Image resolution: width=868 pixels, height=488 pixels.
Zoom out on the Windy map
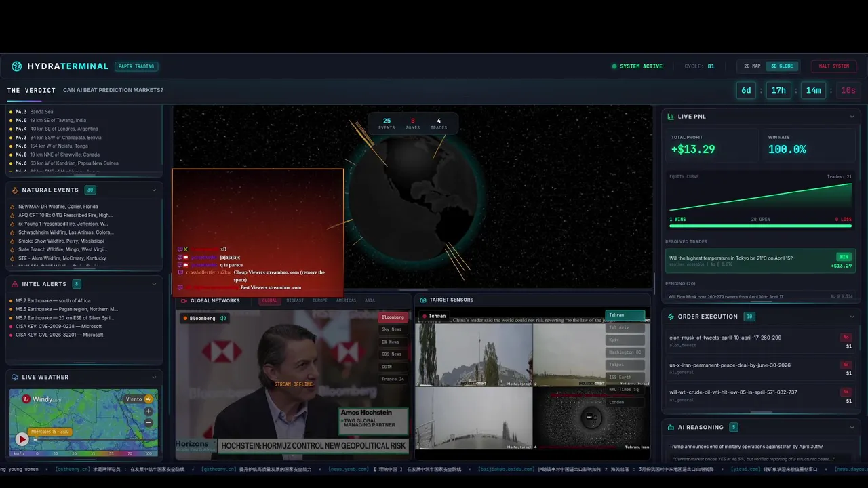click(149, 423)
